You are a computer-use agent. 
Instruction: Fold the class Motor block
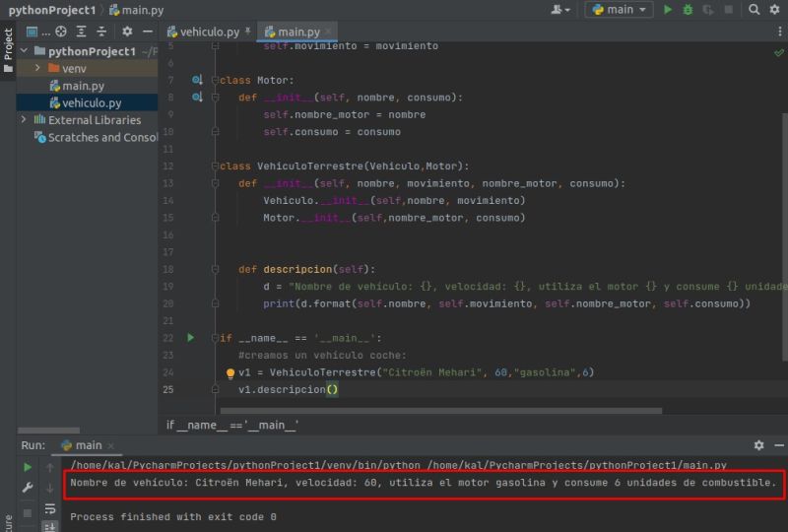click(x=215, y=80)
